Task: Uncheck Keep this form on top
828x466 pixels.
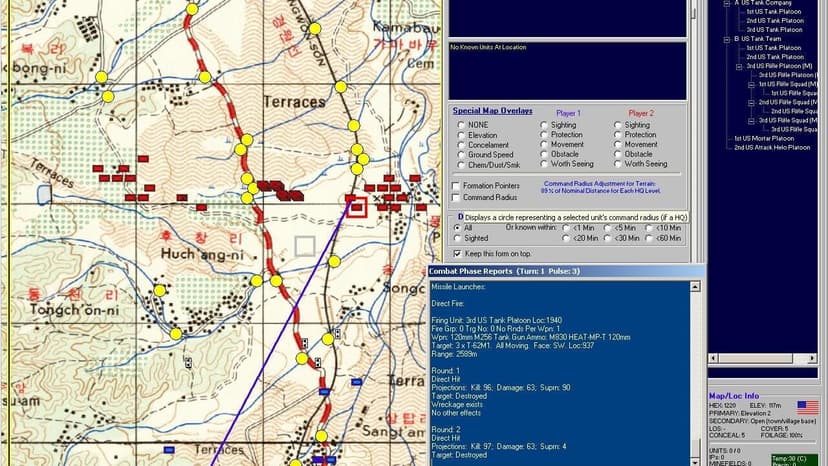Action: point(457,254)
